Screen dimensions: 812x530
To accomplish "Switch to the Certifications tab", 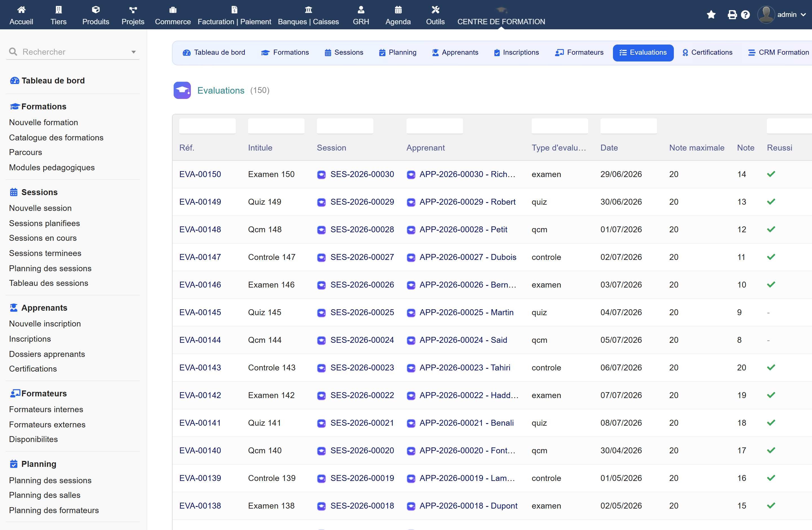I will tap(707, 52).
